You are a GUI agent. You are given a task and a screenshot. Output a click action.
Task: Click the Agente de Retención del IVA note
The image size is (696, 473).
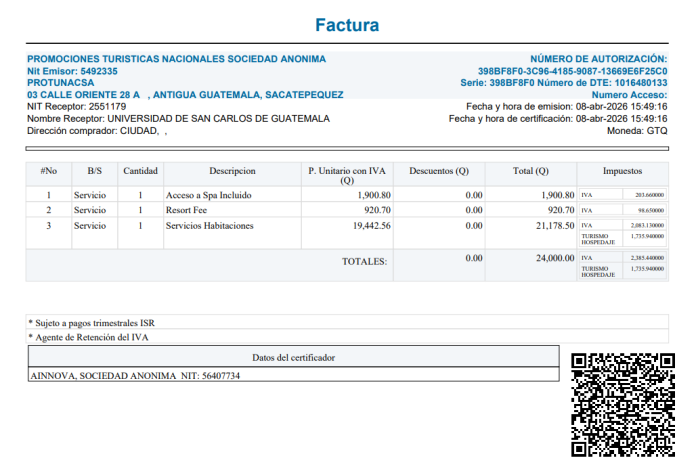coord(92,337)
